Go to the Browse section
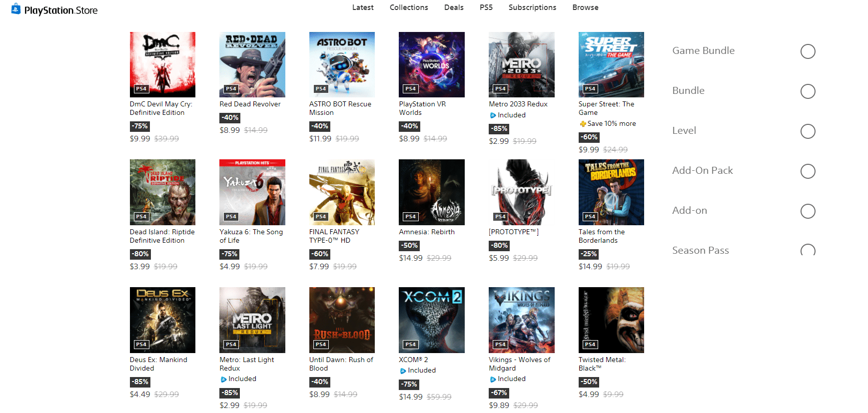This screenshot has height=413, width=868. coord(585,7)
